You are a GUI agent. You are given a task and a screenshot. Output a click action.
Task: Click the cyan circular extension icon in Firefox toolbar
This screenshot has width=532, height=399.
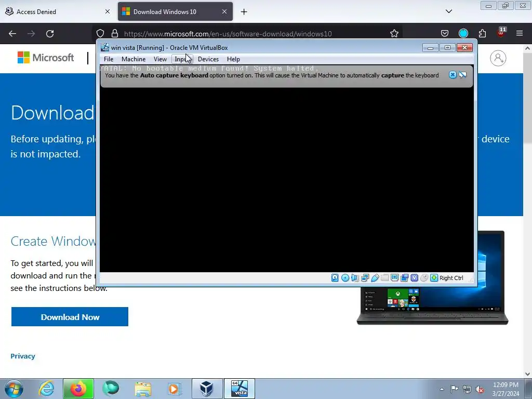(x=463, y=34)
